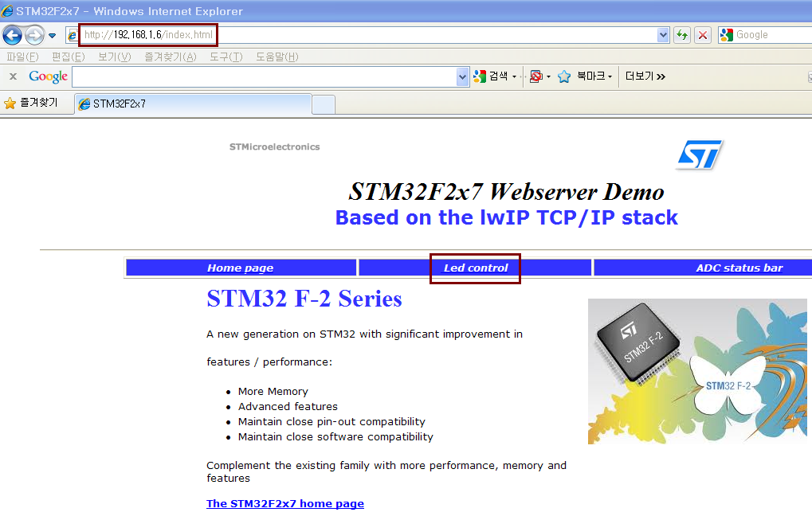Click the Maintain close pin-out compatibility bullet
Image resolution: width=812 pixels, height=516 pixels.
331,422
